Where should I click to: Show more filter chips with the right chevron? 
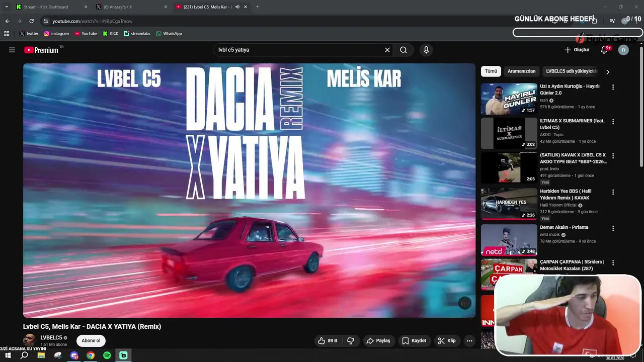[x=607, y=72]
